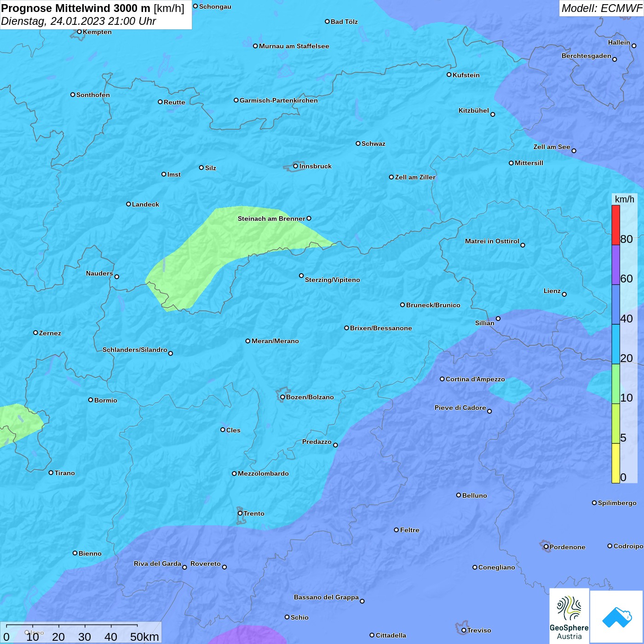Click the 'Mittersill' label
The width and height of the screenshot is (644, 644).
tap(529, 163)
